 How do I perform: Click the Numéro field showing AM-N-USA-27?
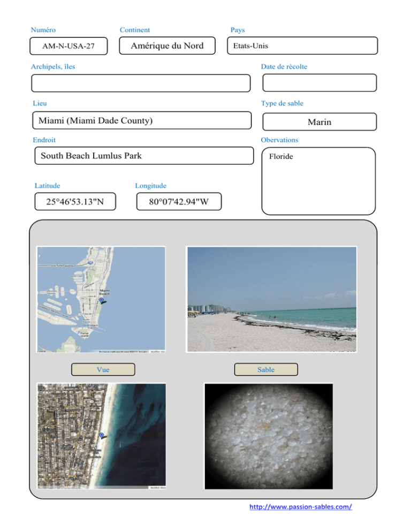click(69, 46)
